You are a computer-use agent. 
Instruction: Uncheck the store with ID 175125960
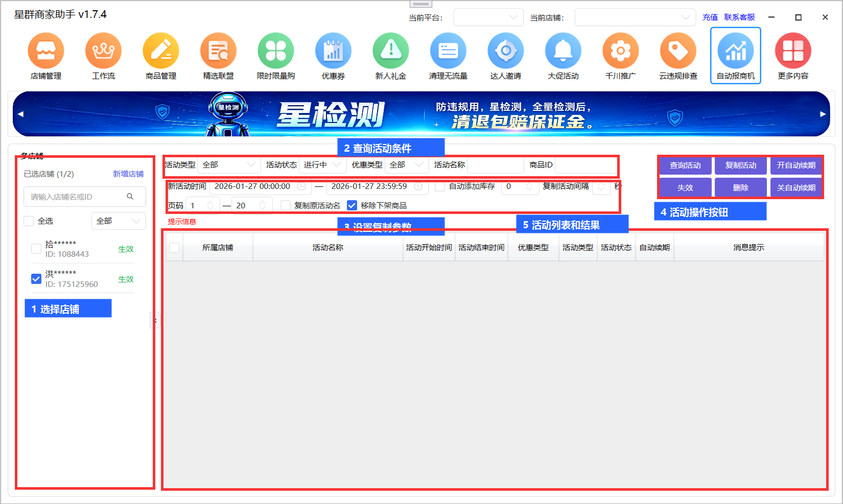click(x=36, y=279)
